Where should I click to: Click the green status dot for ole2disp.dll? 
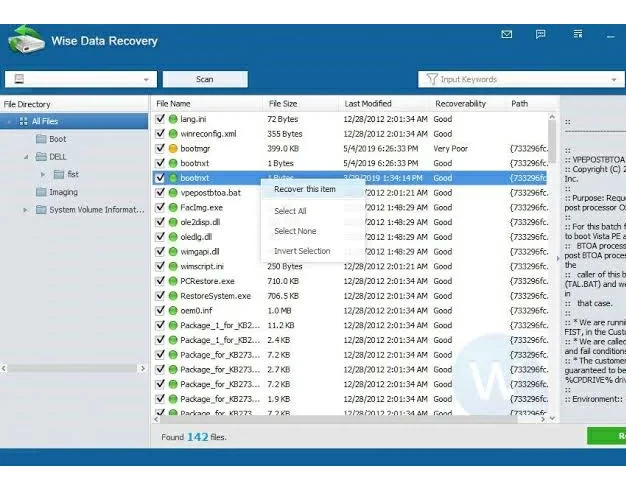[173, 222]
